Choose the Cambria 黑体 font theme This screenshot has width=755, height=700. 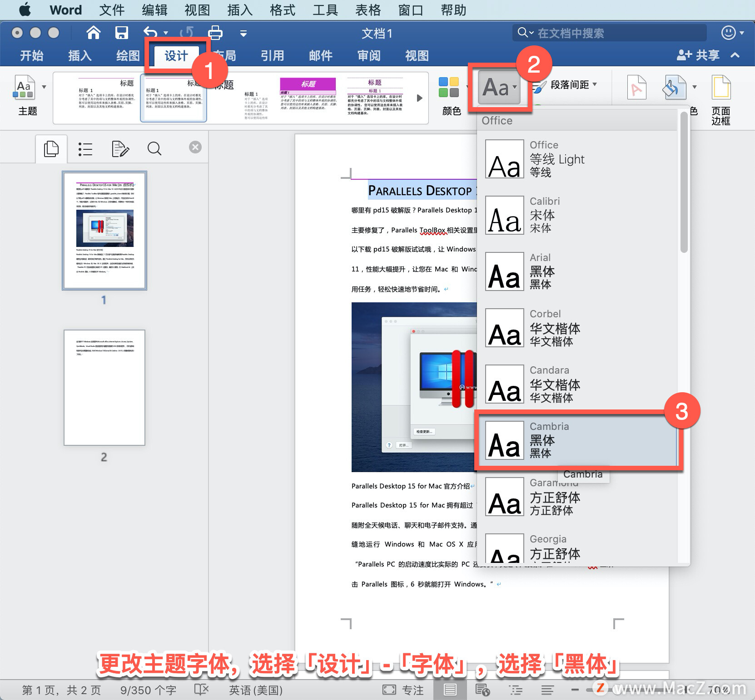[577, 440]
